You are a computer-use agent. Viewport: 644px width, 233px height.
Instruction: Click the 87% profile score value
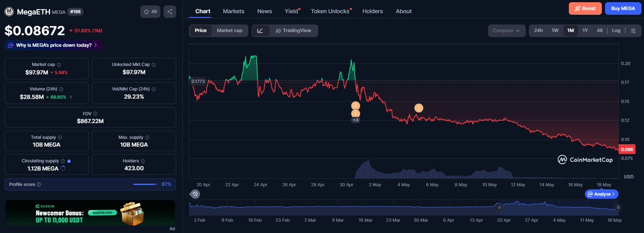tap(166, 184)
